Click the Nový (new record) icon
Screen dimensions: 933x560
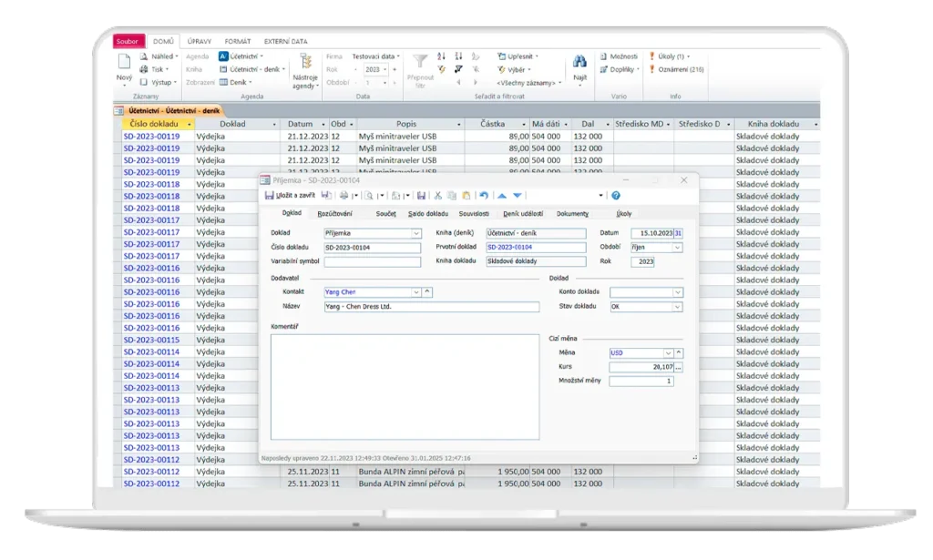click(x=124, y=62)
